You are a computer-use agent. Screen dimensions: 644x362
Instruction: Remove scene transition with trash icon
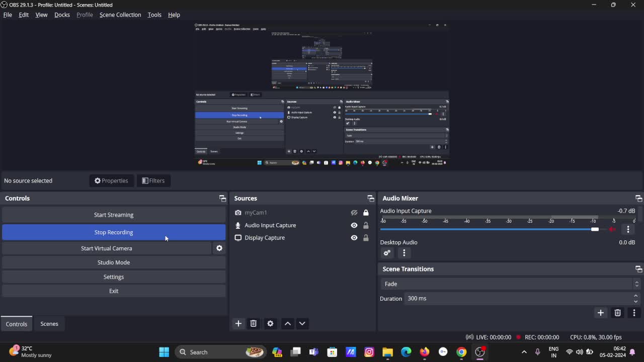pos(618,313)
